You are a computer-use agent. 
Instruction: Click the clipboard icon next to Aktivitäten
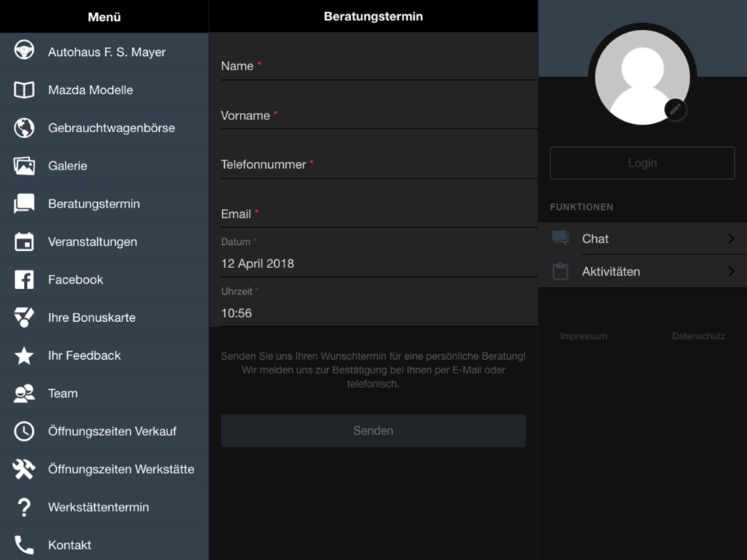coord(560,271)
